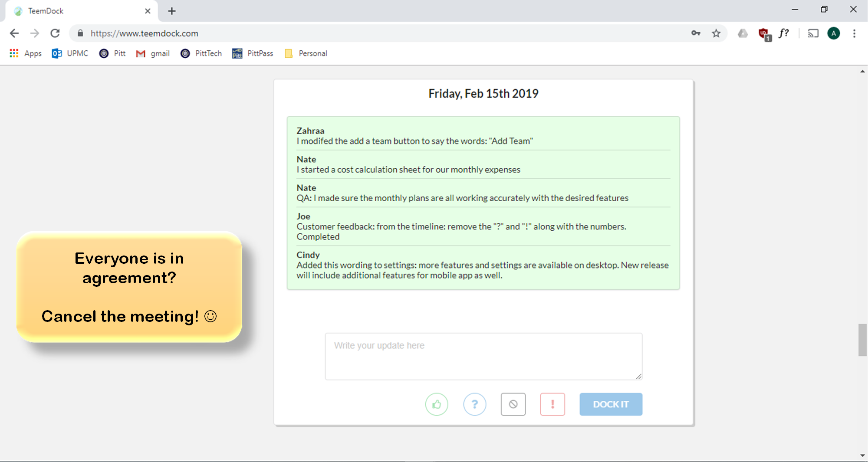Go forward in browser history
This screenshot has height=462, width=868.
35,33
